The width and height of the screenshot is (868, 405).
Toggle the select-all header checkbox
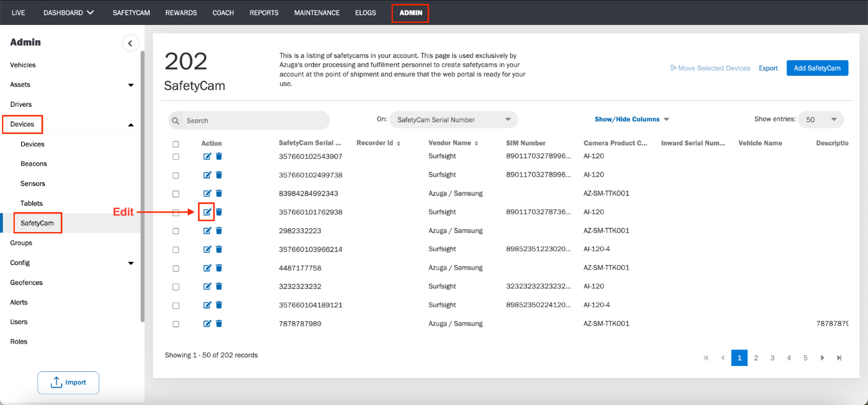[x=176, y=144]
